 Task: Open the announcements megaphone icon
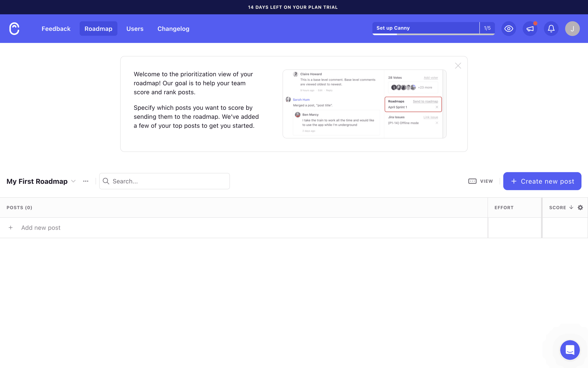pos(530,29)
